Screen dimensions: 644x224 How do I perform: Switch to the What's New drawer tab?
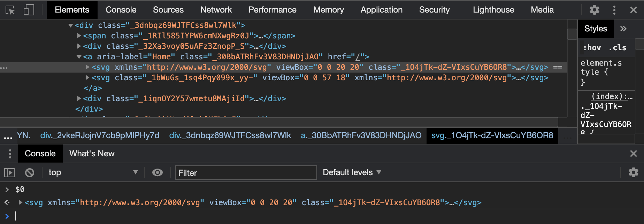[x=92, y=154]
